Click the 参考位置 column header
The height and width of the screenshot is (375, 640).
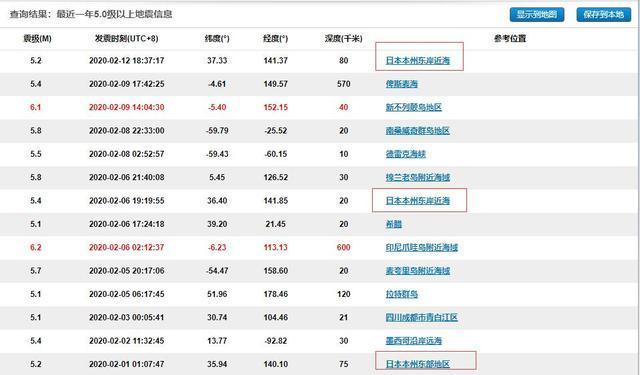coord(510,39)
